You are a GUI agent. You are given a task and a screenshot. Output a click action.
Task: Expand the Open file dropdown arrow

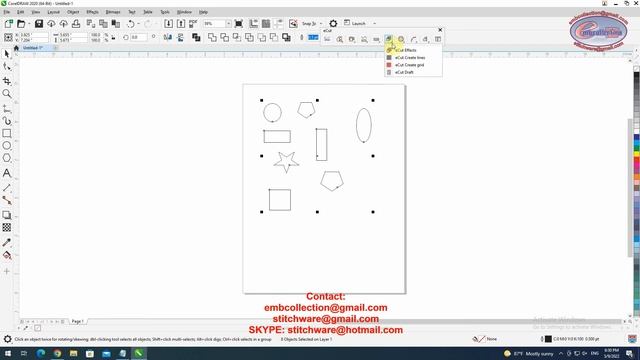(29, 24)
